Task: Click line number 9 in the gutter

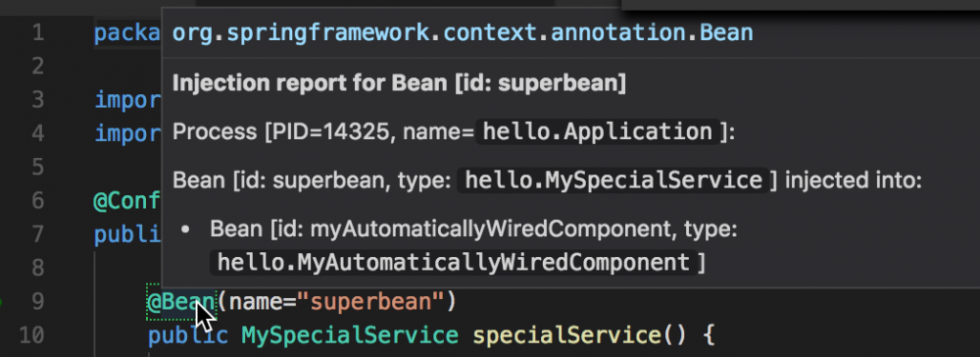Action: pyautogui.click(x=37, y=302)
